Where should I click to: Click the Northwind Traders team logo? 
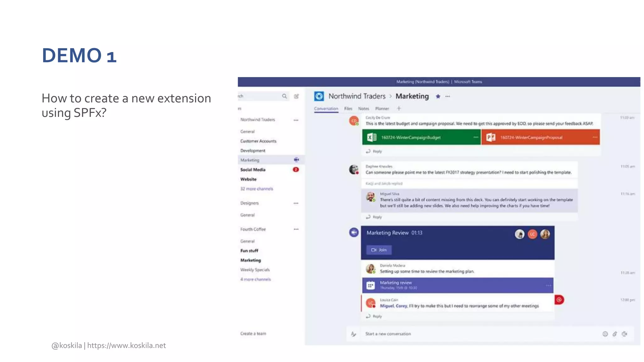pyautogui.click(x=319, y=96)
